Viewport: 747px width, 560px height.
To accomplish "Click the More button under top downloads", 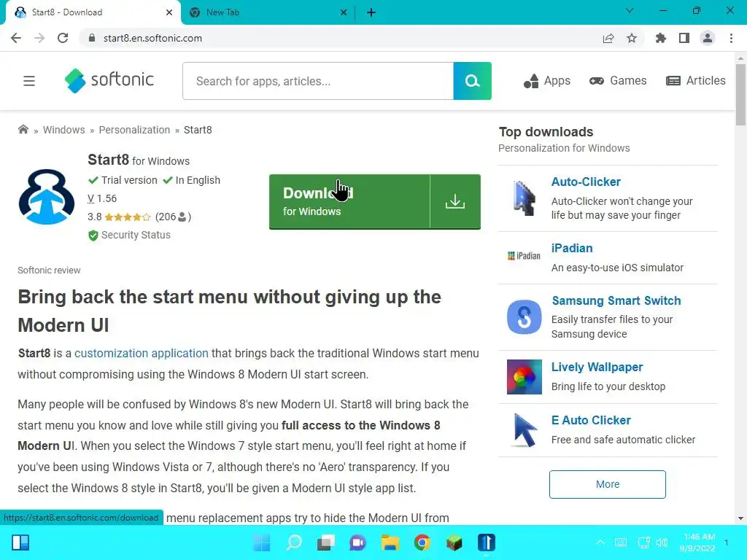I will pyautogui.click(x=608, y=484).
